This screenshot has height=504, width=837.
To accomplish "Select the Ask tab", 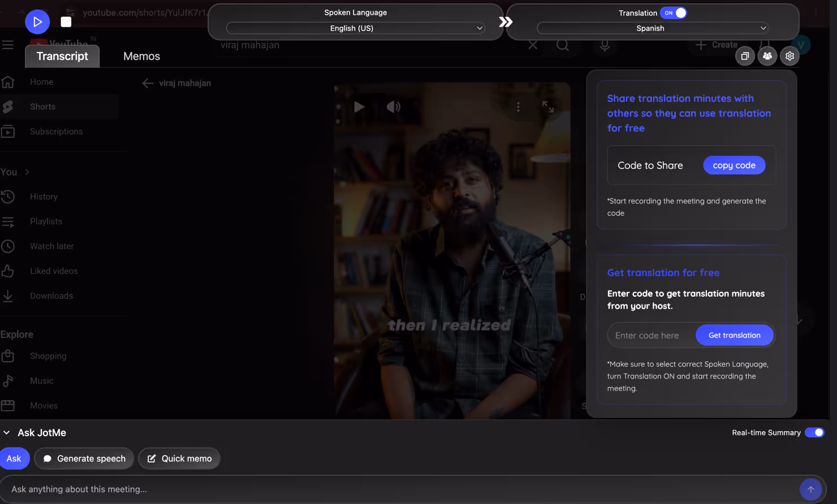I will (14, 458).
